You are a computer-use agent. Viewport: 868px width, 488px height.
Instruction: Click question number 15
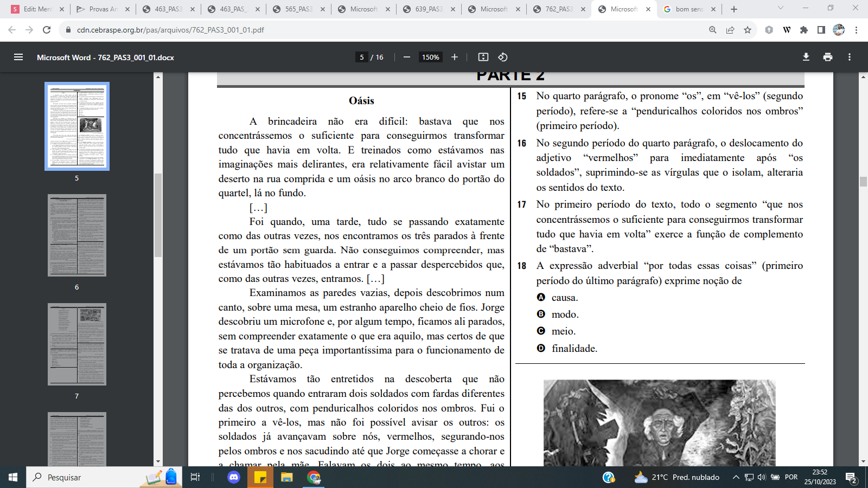tap(521, 96)
